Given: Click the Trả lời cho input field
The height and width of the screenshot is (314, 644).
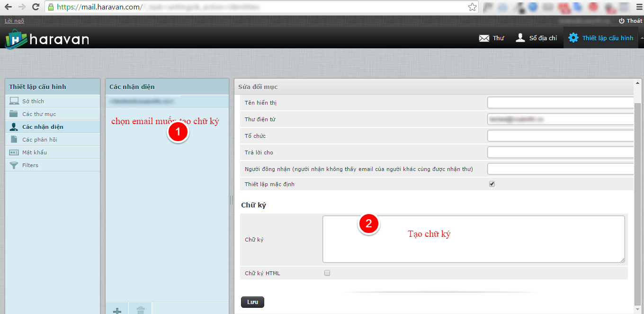Looking at the screenshot, I should click(x=560, y=153).
